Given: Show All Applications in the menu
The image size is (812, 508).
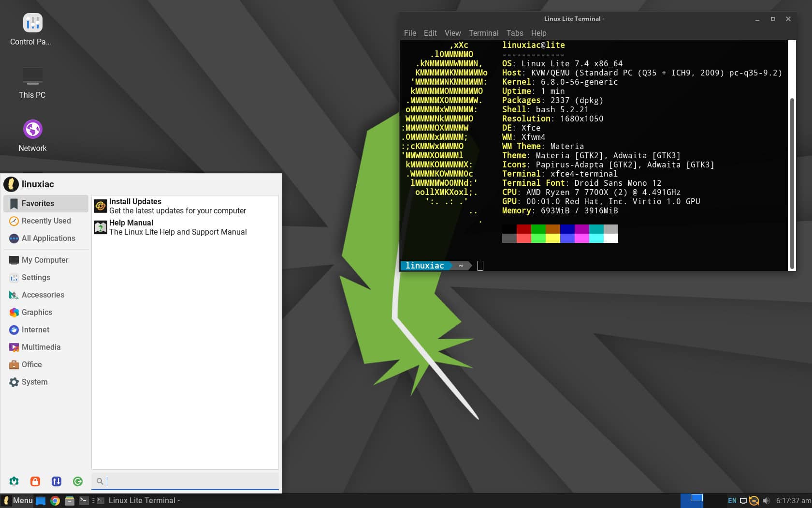Looking at the screenshot, I should click(x=48, y=238).
